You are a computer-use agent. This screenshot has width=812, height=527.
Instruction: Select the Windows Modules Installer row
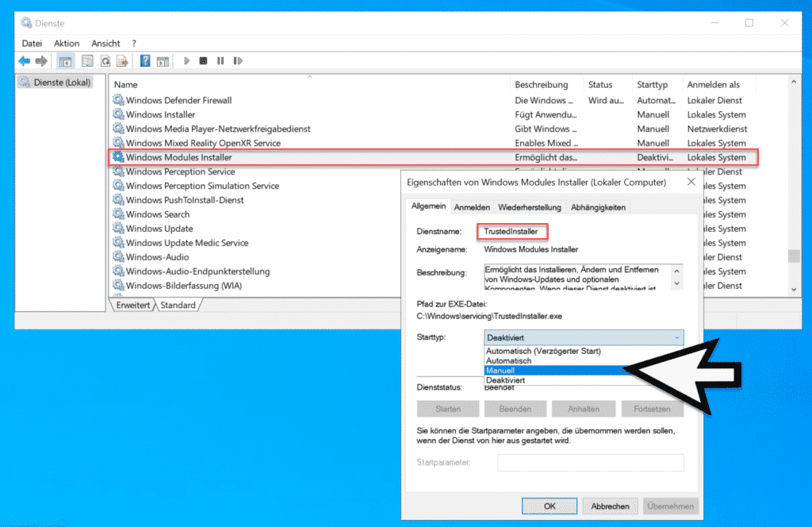coord(433,157)
